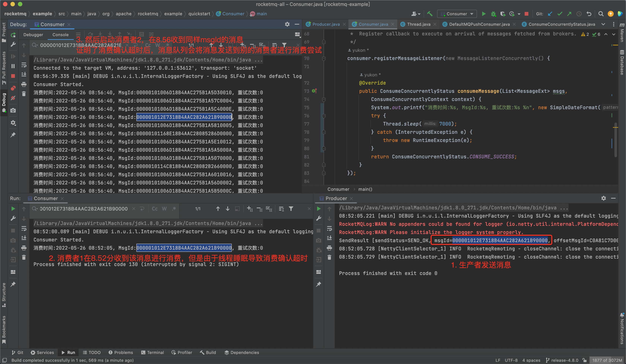
Task: Click the Build Project hammer icon
Action: tap(429, 14)
